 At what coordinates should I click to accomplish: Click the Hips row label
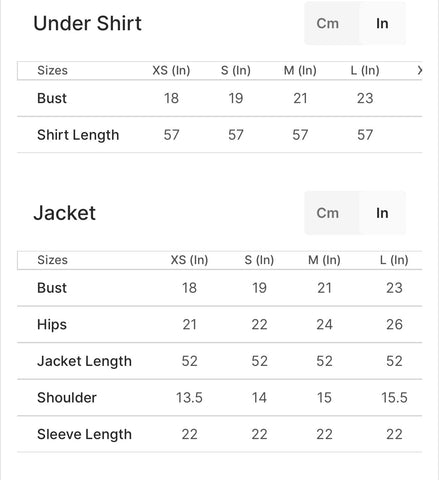pyautogui.click(x=52, y=324)
